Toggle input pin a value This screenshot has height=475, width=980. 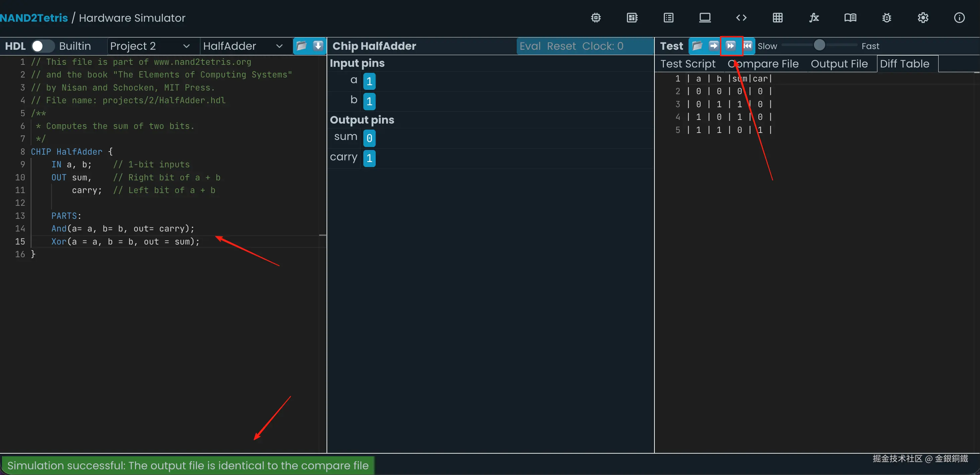tap(369, 82)
